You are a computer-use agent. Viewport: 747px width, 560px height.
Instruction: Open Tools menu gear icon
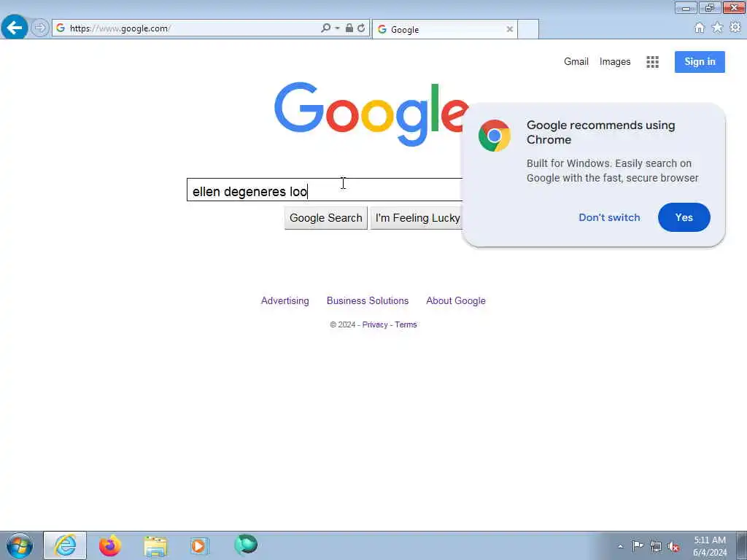pos(735,28)
